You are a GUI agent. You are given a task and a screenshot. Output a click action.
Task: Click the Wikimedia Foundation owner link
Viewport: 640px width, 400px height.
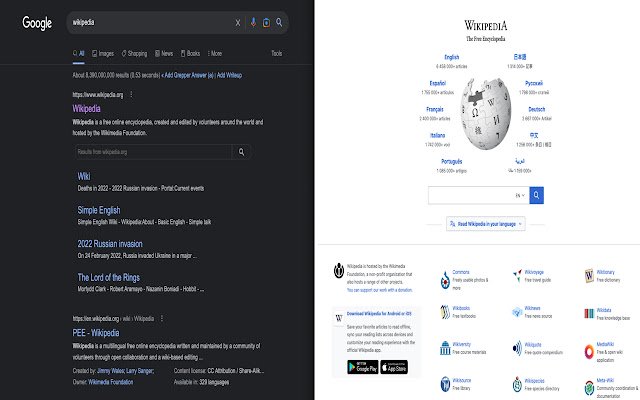[111, 382]
